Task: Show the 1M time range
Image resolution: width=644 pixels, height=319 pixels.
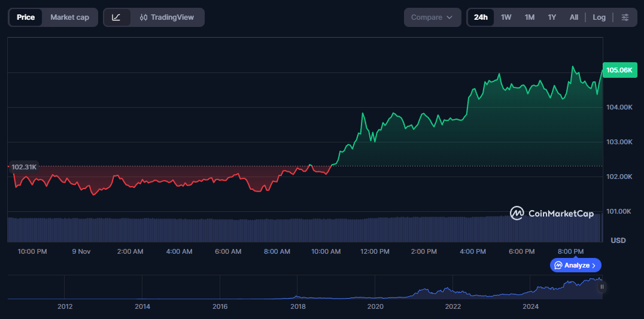Action: (529, 17)
